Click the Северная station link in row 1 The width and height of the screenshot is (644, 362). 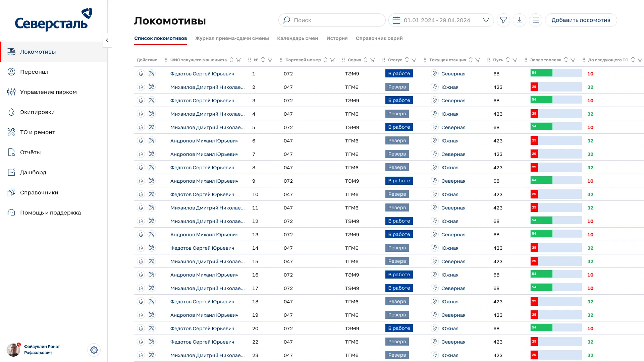coord(453,74)
